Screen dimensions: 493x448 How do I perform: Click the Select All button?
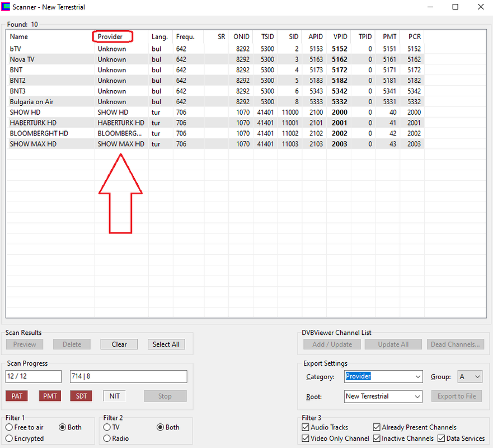(x=166, y=344)
